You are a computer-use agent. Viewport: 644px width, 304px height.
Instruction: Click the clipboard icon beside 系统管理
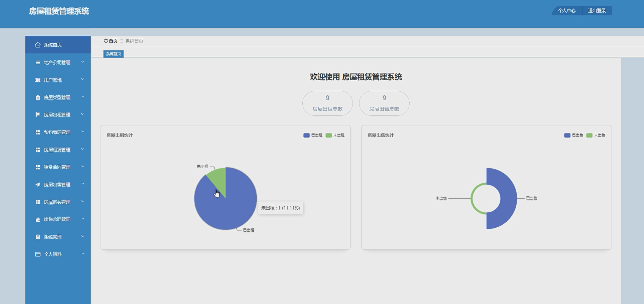click(38, 237)
